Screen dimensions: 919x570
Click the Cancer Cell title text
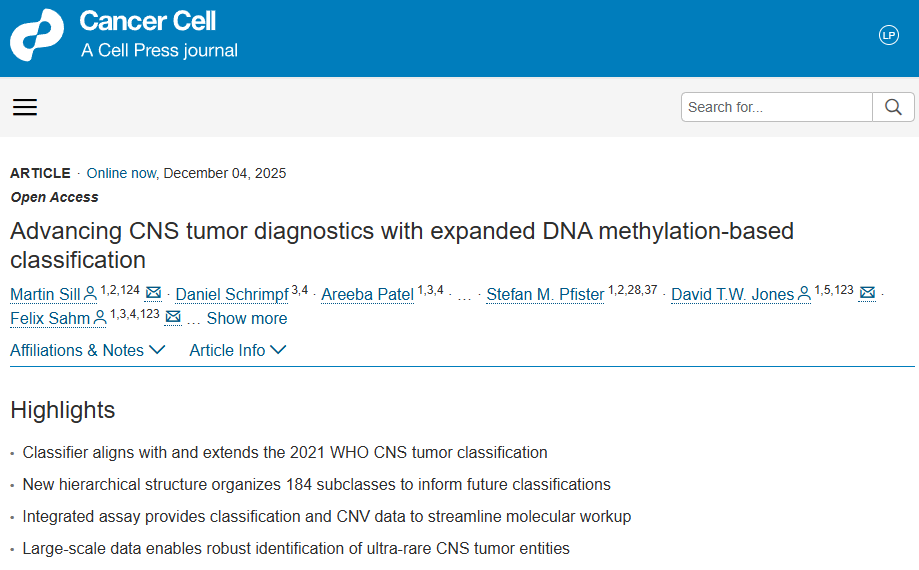[147, 21]
